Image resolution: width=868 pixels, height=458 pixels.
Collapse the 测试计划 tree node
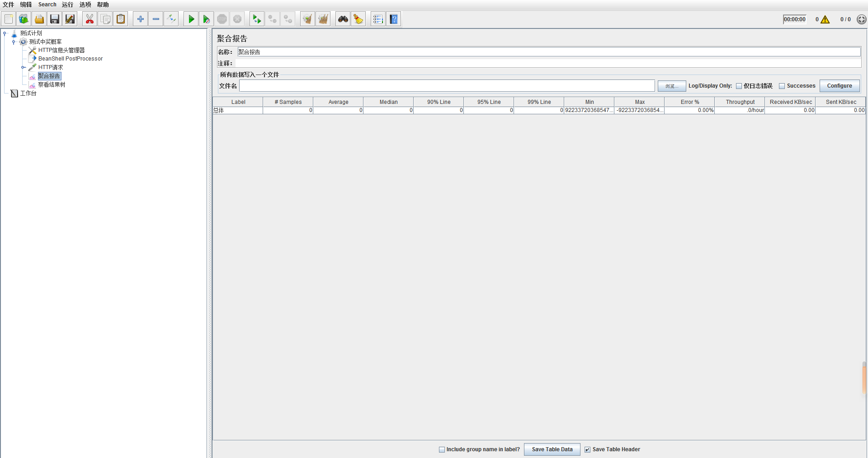coord(5,33)
